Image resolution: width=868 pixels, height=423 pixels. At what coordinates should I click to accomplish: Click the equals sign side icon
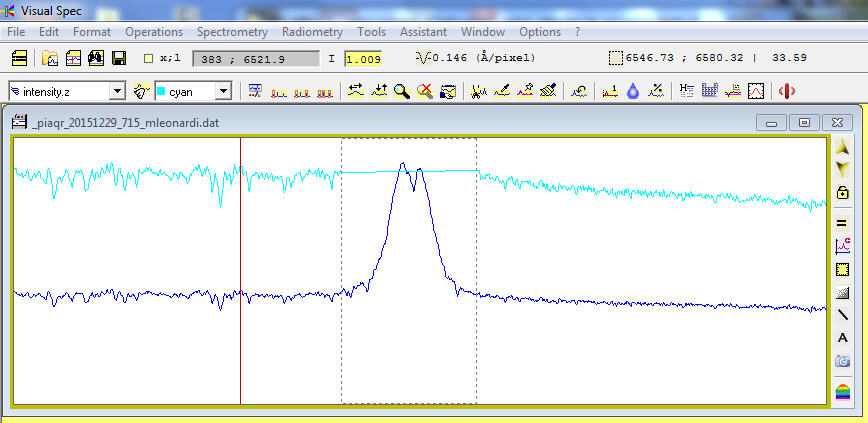pyautogui.click(x=842, y=223)
